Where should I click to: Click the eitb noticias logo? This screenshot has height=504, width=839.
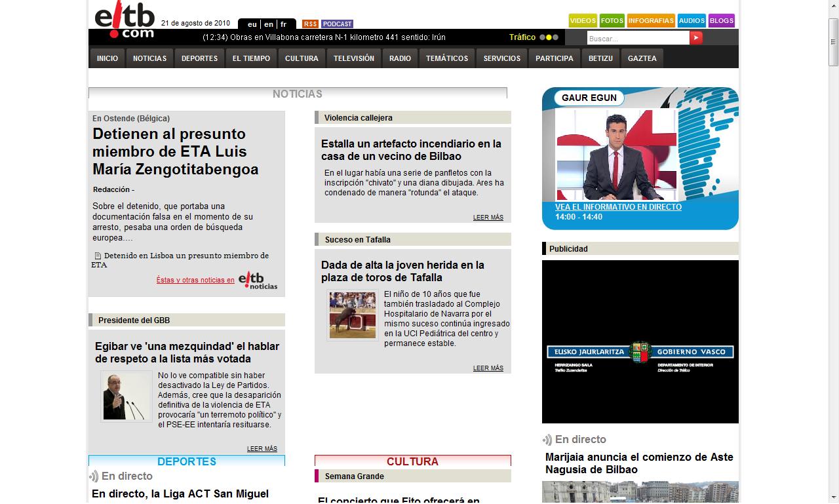[x=258, y=280]
